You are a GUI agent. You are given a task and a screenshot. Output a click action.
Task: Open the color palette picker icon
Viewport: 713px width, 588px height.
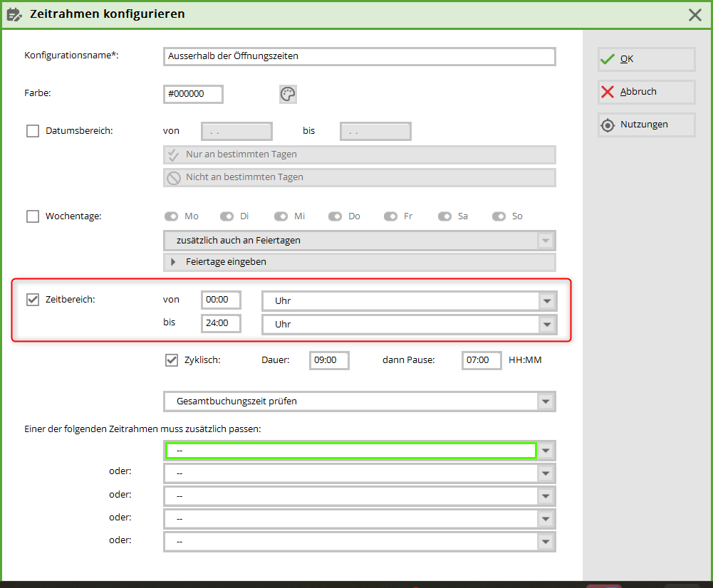click(288, 94)
